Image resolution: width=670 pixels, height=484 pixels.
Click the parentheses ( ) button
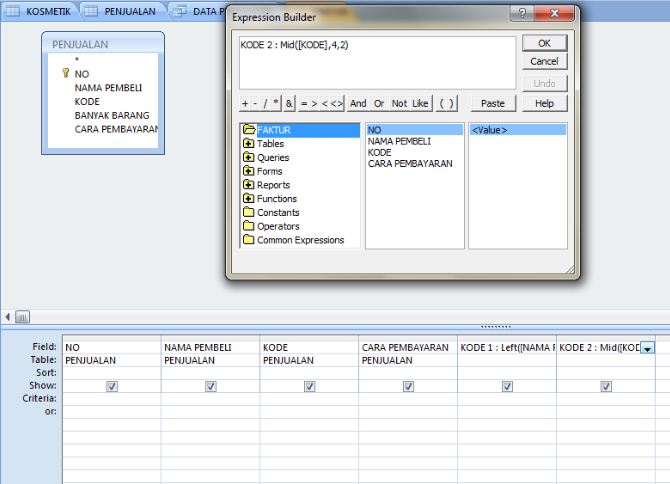pyautogui.click(x=447, y=103)
